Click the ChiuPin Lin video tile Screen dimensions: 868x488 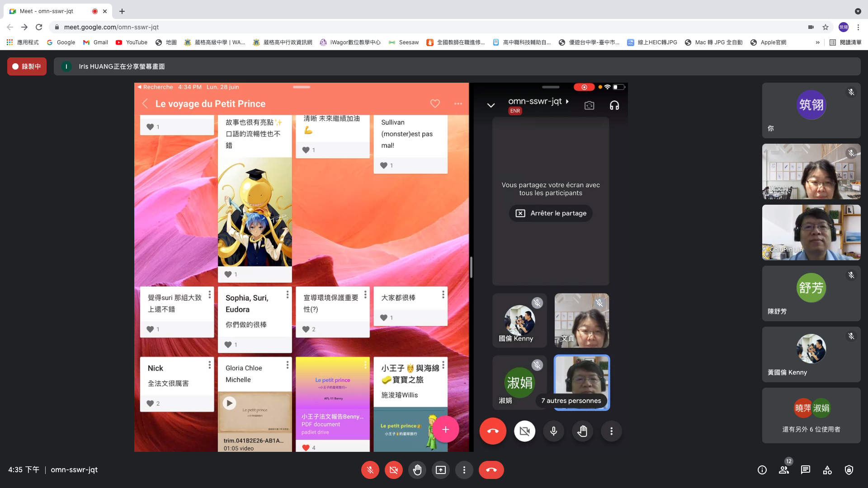[x=811, y=232]
